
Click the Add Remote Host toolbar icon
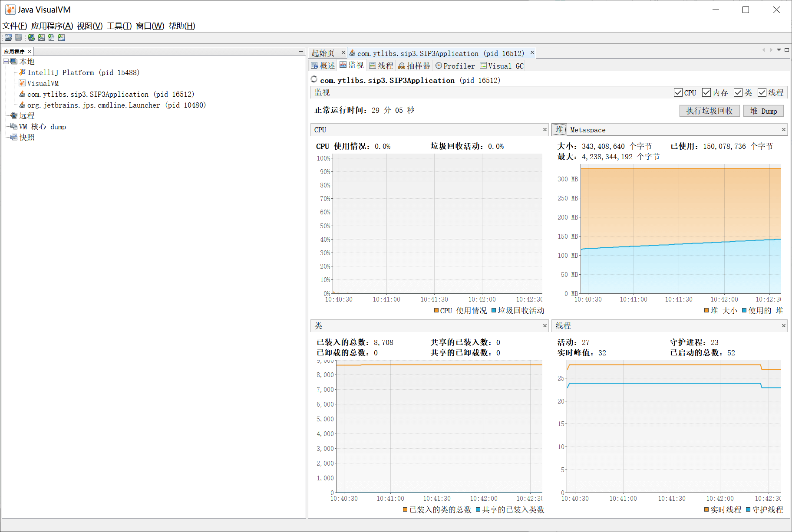pos(31,38)
